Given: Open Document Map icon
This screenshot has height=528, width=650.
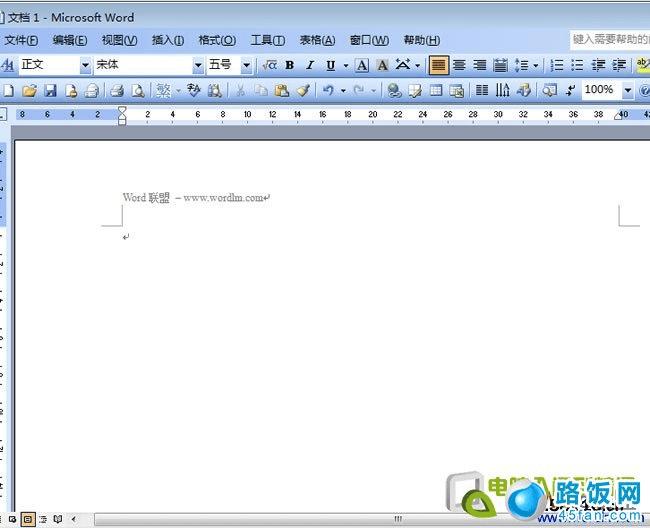Looking at the screenshot, I should (550, 90).
